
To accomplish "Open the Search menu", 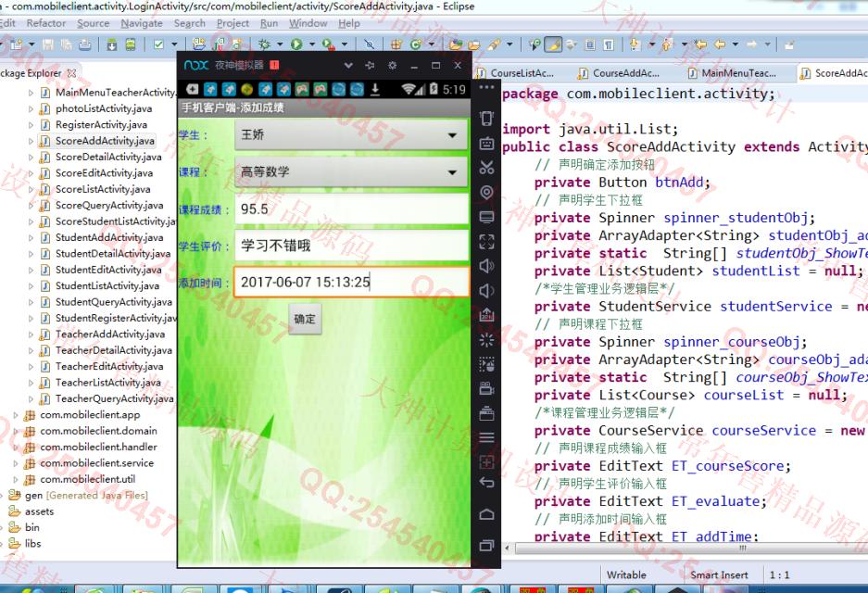I will [x=189, y=23].
